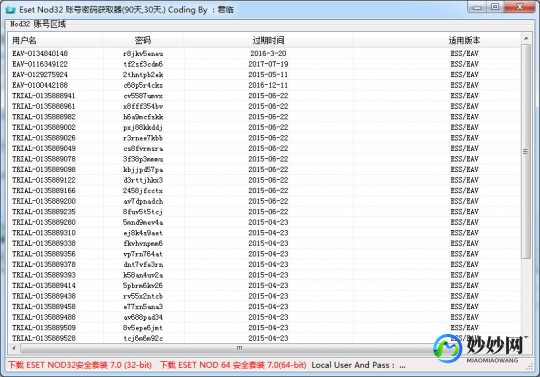Select user TRIAL-0135889338
The image size is (540, 377).
click(x=44, y=243)
